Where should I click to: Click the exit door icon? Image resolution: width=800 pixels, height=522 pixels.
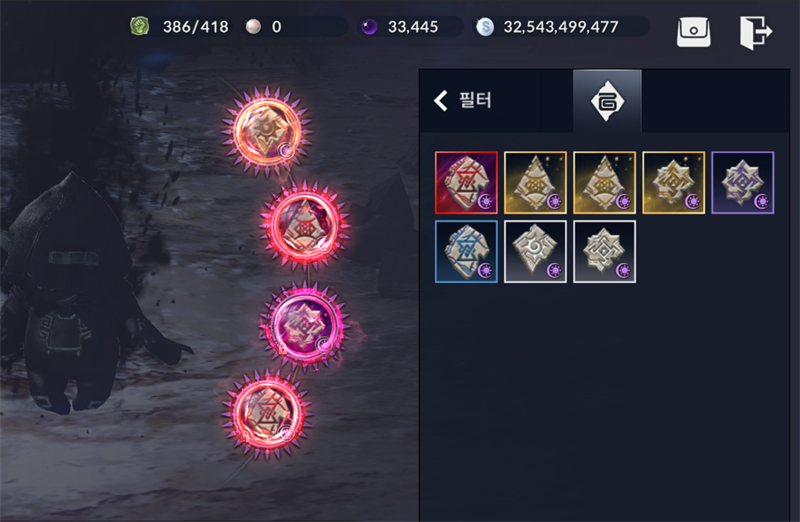[756, 32]
